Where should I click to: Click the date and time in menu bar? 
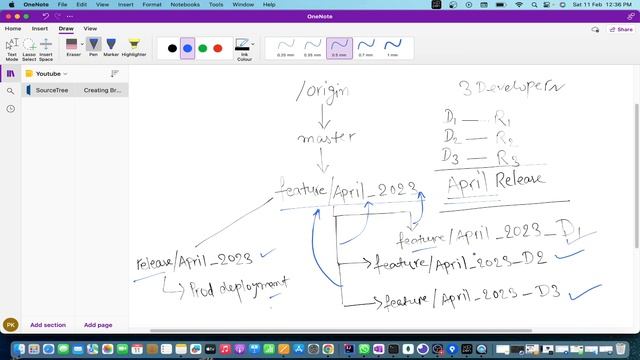602,4
